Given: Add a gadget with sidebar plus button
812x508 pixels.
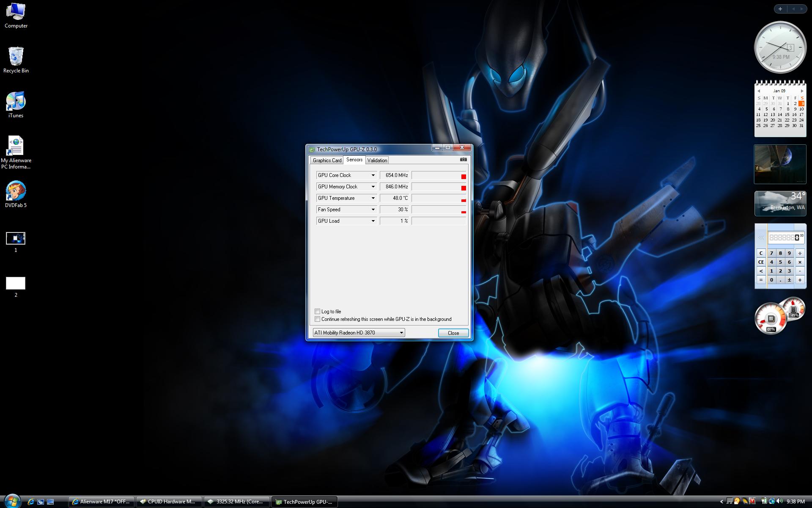Looking at the screenshot, I should point(780,9).
